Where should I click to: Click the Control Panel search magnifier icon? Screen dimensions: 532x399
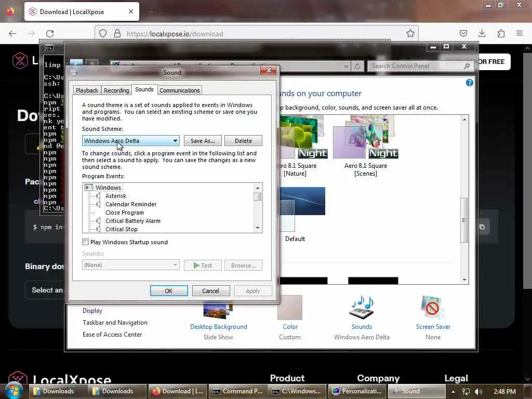tap(467, 66)
